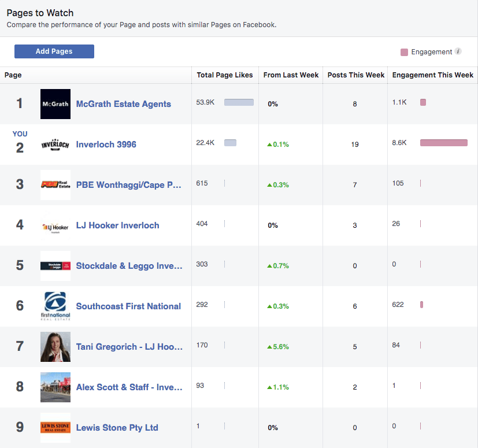Image resolution: width=478 pixels, height=448 pixels.
Task: Open Lewis Stone Pty Ltd link
Action: tap(117, 428)
